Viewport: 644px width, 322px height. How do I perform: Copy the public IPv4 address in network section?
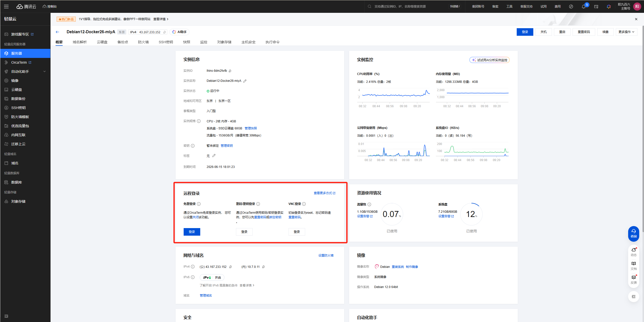click(230, 267)
